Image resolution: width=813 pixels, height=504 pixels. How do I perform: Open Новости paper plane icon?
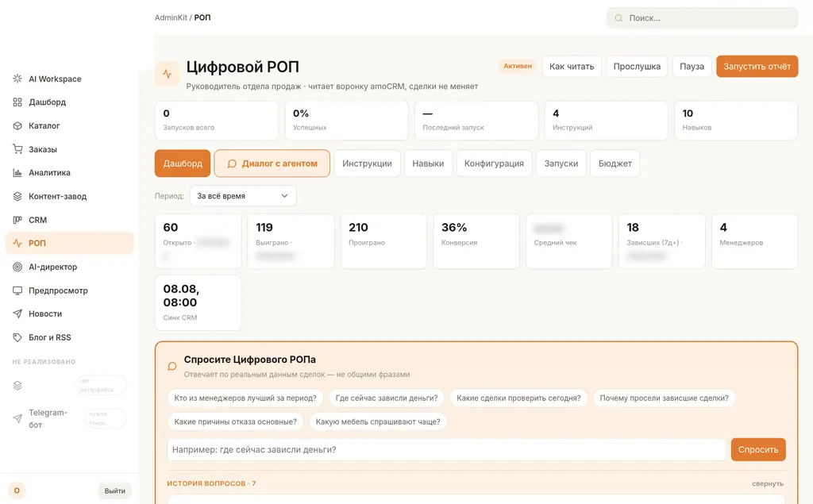pos(17,314)
